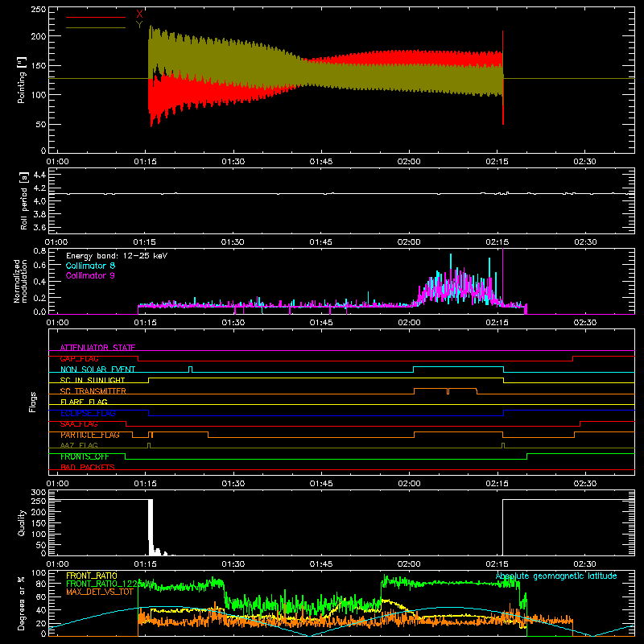Viewport: 644px width, 644px height.
Task: Click the 01:00 time label below Flags panel
Action: (x=57, y=484)
